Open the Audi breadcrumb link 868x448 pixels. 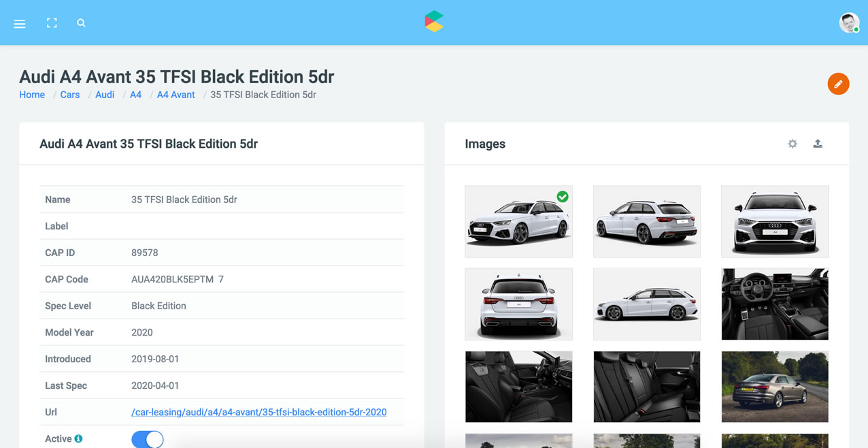pos(105,95)
